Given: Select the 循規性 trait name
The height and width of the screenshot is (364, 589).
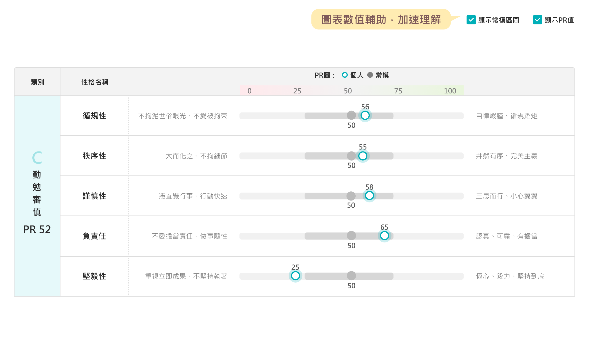Looking at the screenshot, I should 94,116.
